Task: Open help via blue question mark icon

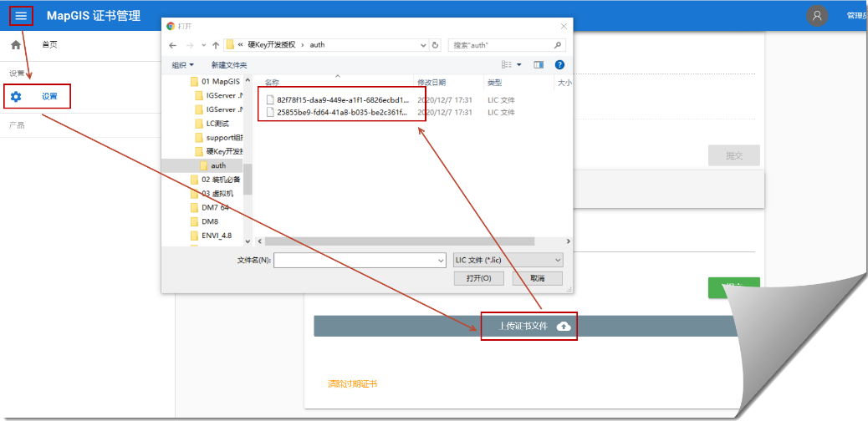Action: tap(559, 64)
